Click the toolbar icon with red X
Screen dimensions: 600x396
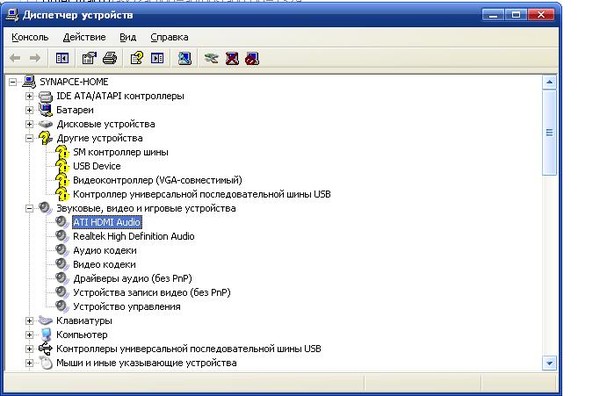[232, 58]
